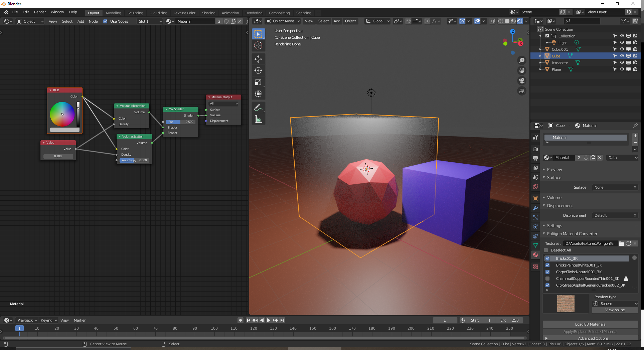Open the Preview type Sphere dropdown
644x350 pixels.
pyautogui.click(x=615, y=304)
